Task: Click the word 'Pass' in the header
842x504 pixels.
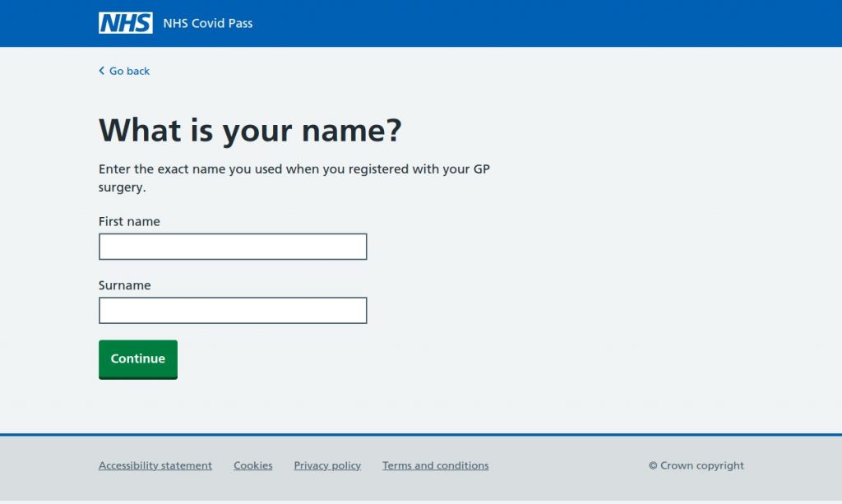Action: [x=240, y=23]
